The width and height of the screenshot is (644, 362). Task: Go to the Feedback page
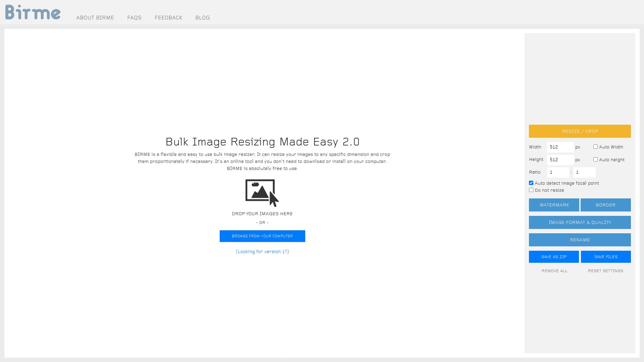(168, 18)
